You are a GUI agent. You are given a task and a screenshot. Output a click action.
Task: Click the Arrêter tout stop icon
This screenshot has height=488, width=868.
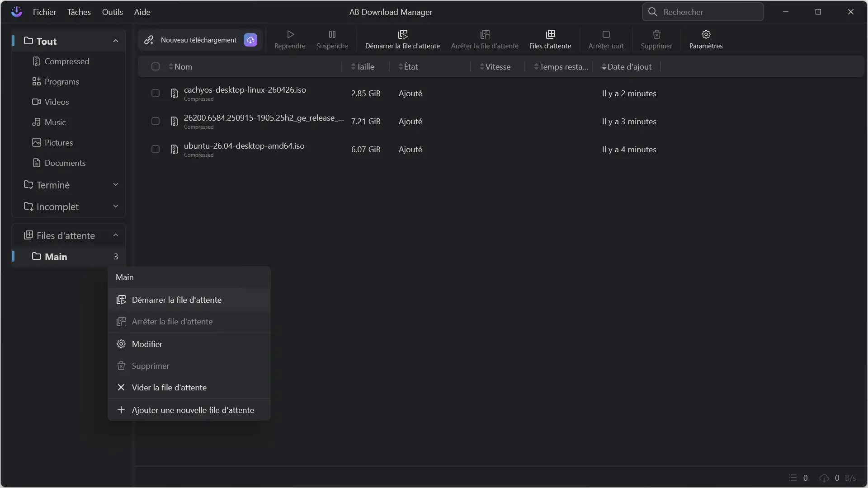606,34
